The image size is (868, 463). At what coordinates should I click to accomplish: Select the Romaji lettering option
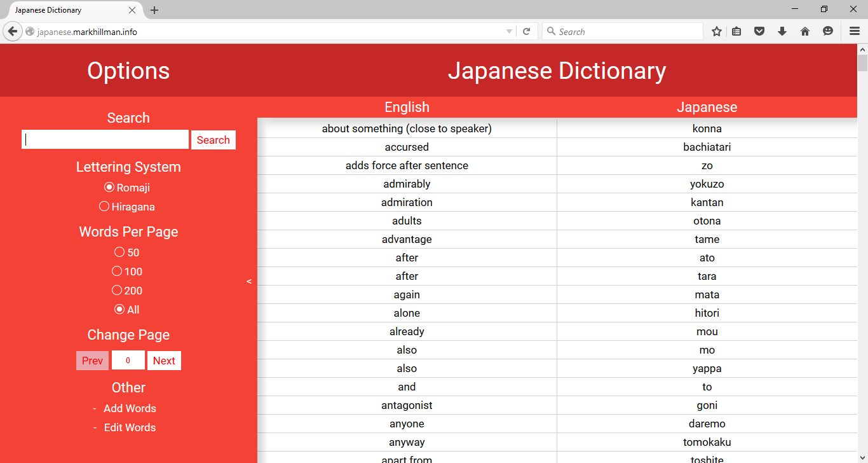pyautogui.click(x=109, y=188)
